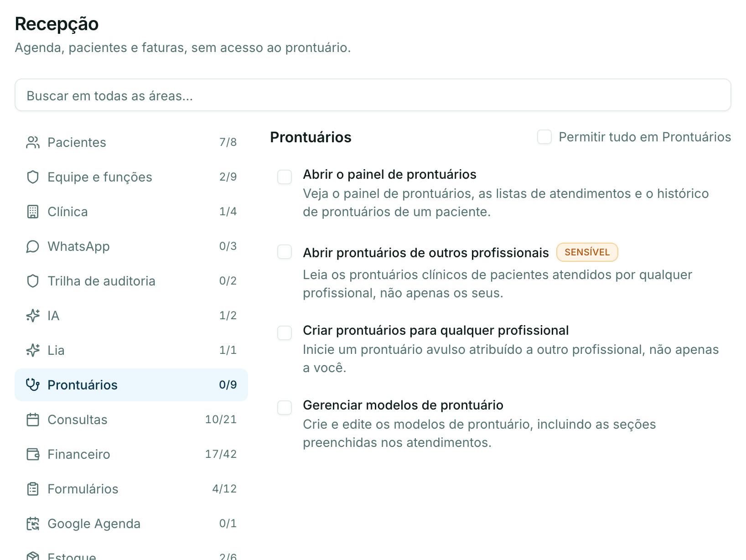746x560 pixels.
Task: Click the Clínica building icon
Action: [x=33, y=212]
